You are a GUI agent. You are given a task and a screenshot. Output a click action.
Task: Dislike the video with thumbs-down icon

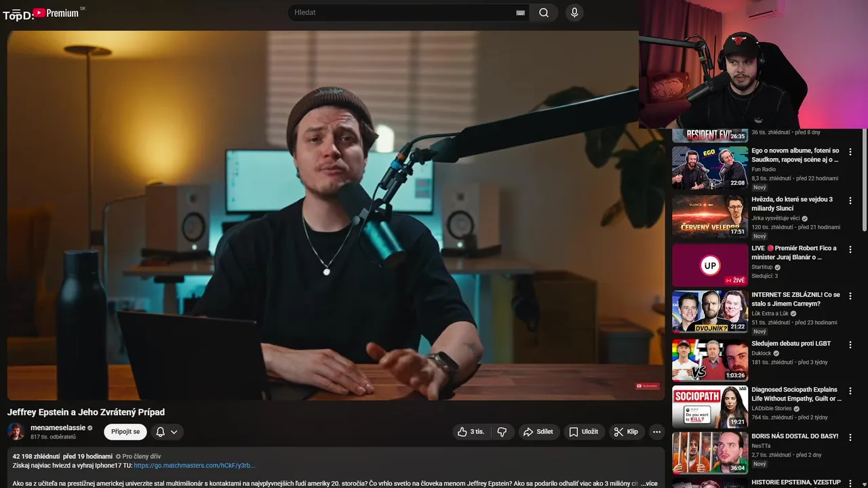coord(502,432)
